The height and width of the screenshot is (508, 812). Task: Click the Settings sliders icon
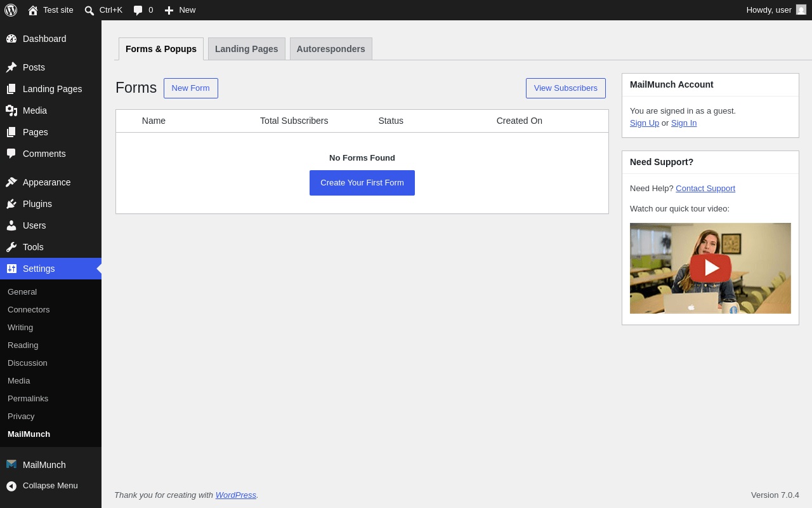[11, 269]
